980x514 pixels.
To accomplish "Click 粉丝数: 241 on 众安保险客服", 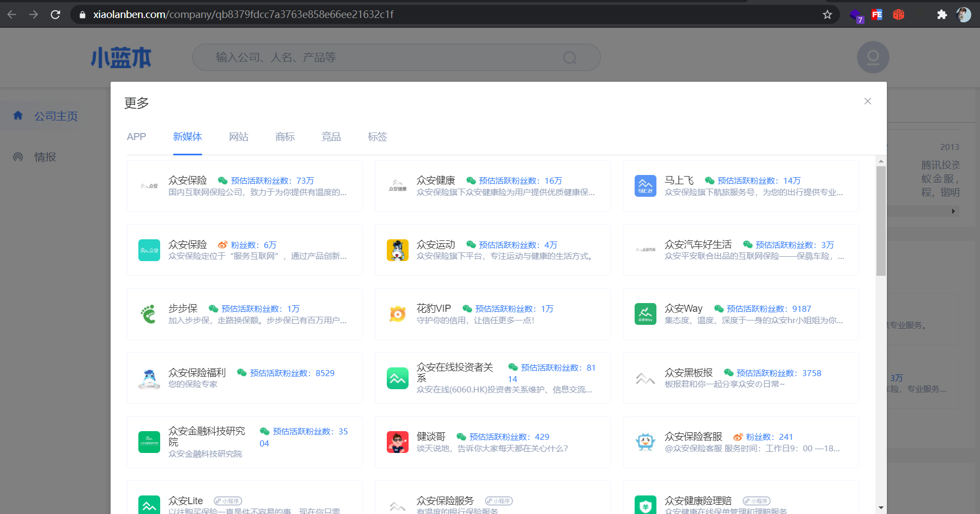I will [x=769, y=437].
